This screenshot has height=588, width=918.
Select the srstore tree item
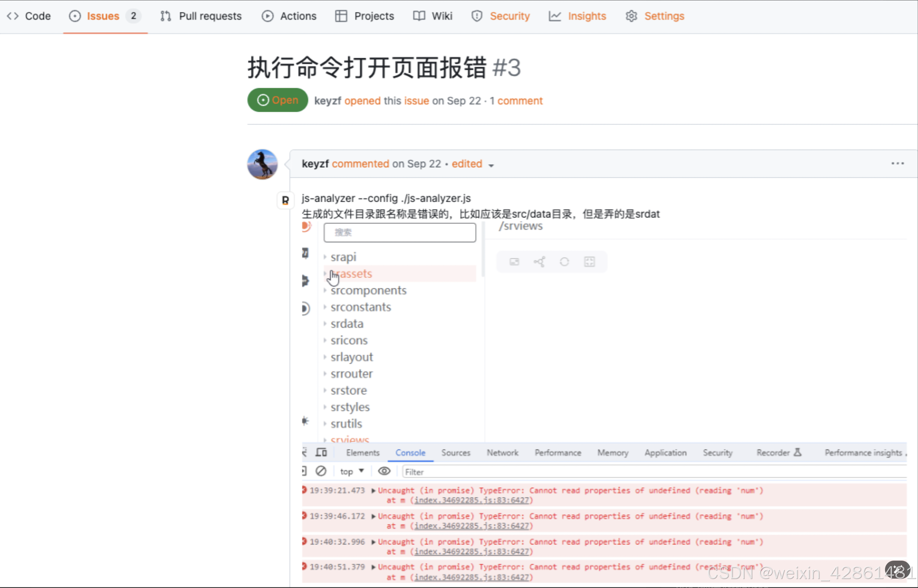(348, 391)
